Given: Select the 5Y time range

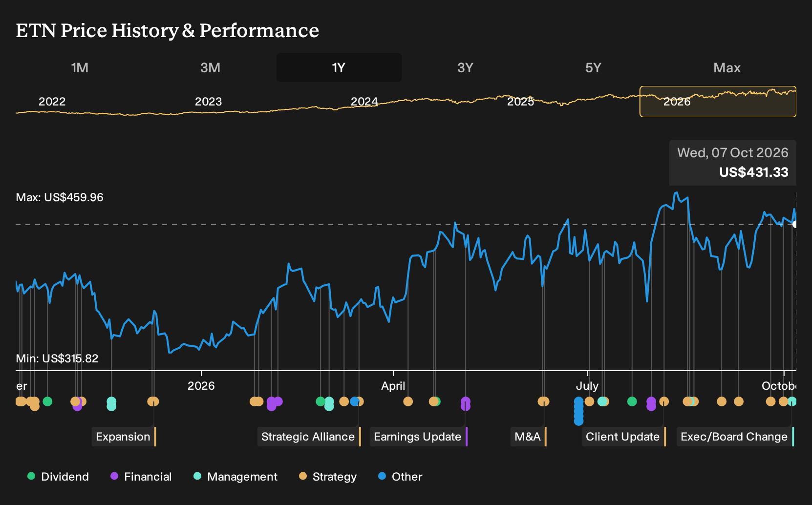Looking at the screenshot, I should 593,67.
